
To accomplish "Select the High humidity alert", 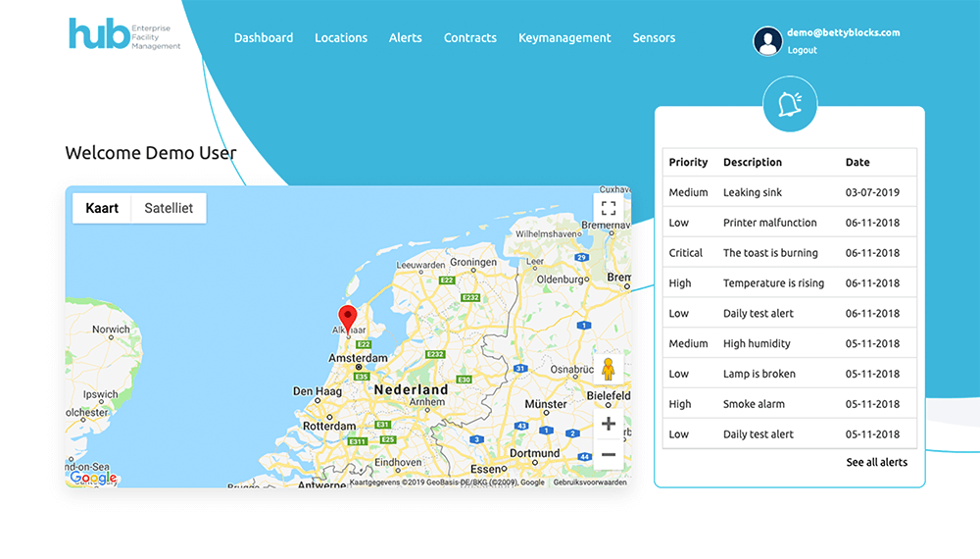I will [789, 343].
